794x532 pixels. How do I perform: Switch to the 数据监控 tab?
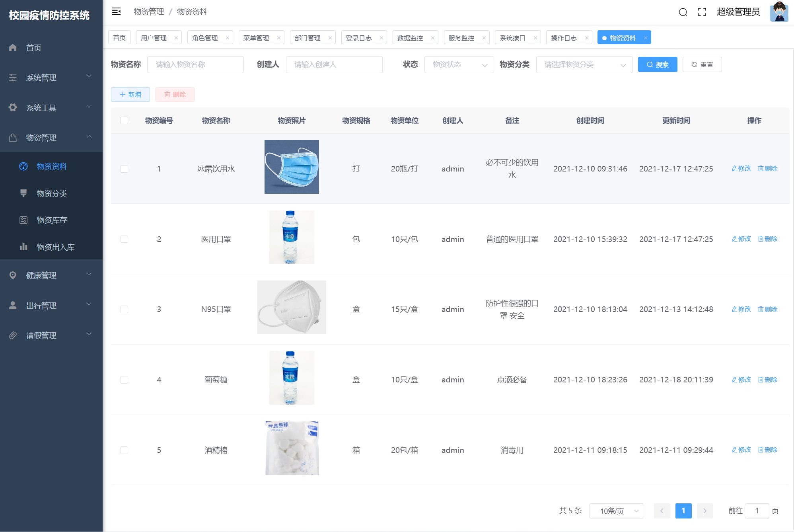coord(410,38)
